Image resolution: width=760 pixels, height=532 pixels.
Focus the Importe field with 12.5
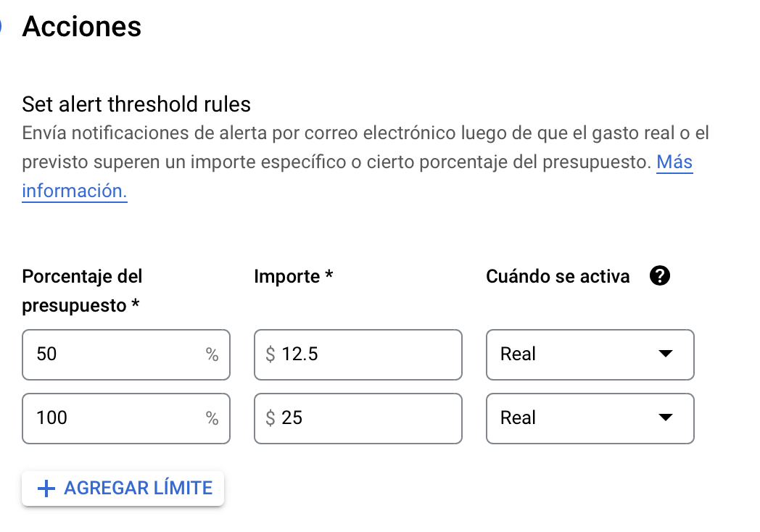[x=358, y=354]
